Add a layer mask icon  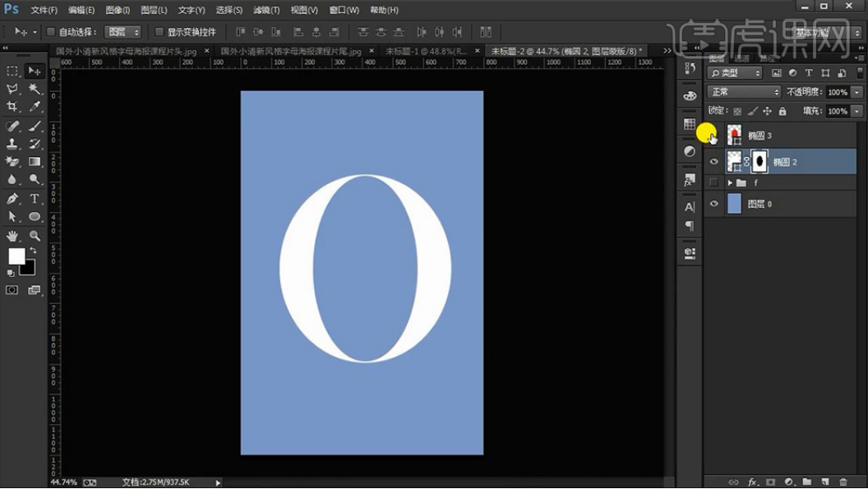pos(770,482)
